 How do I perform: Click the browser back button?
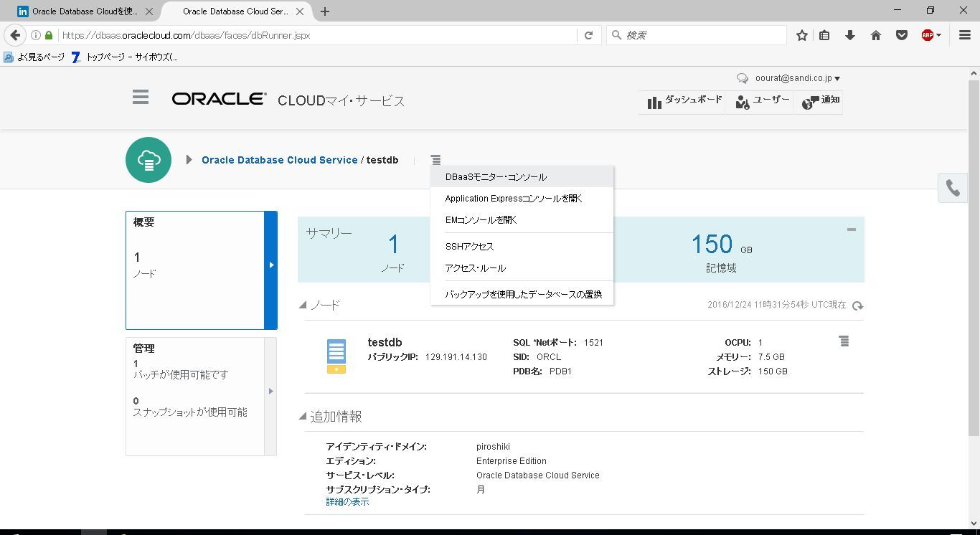point(16,35)
